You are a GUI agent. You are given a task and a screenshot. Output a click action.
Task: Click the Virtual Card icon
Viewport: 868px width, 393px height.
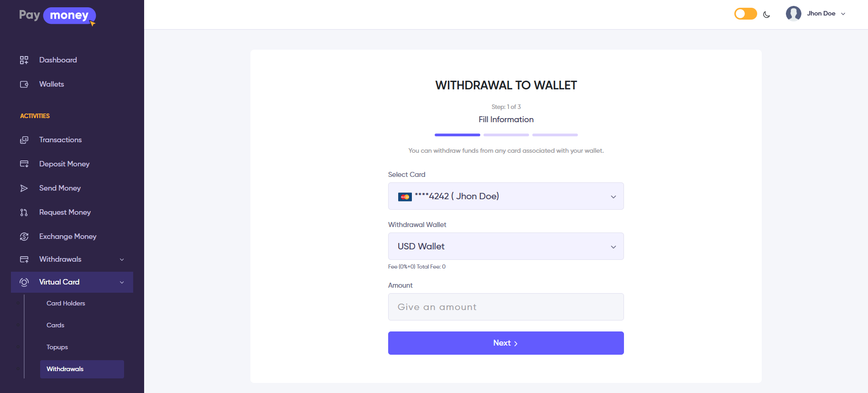[24, 282]
